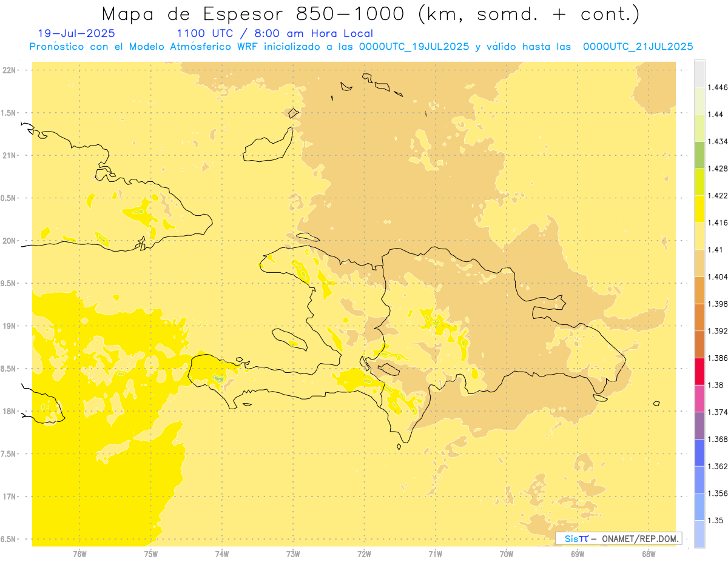Image resolution: width=728 pixels, height=562 pixels.
Task: Click the tan legend band between 1.404 and 1.41
Action: [699, 263]
